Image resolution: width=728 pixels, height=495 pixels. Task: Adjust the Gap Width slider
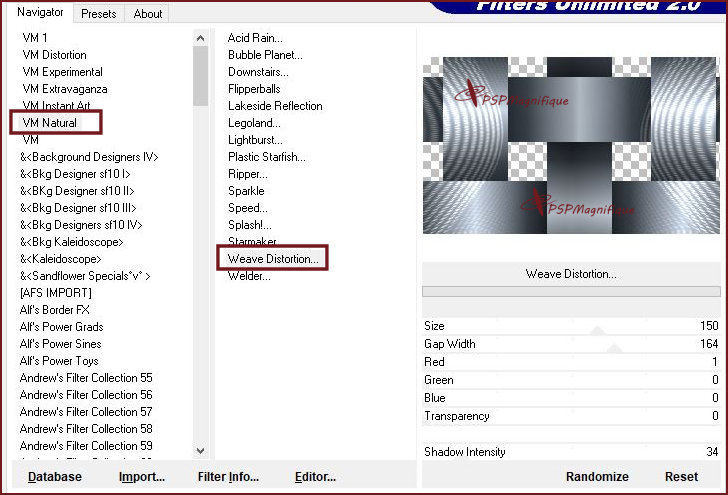(x=570, y=344)
